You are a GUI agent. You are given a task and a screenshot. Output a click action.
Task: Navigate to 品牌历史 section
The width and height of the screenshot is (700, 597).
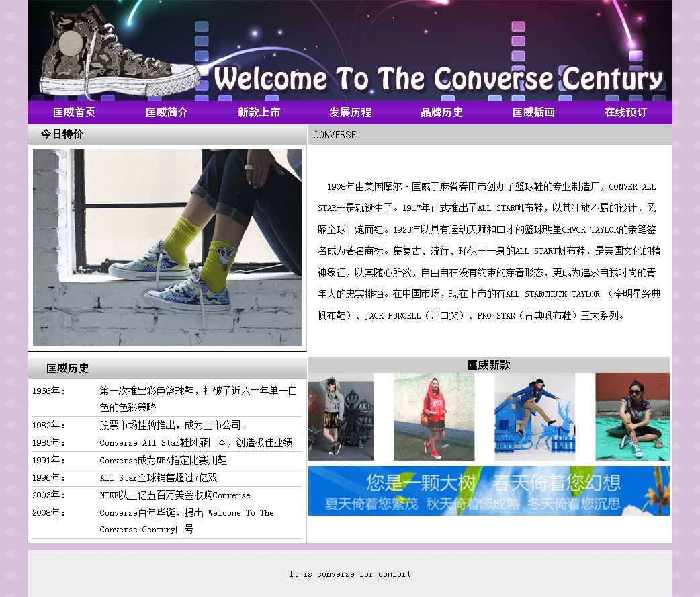tap(442, 112)
